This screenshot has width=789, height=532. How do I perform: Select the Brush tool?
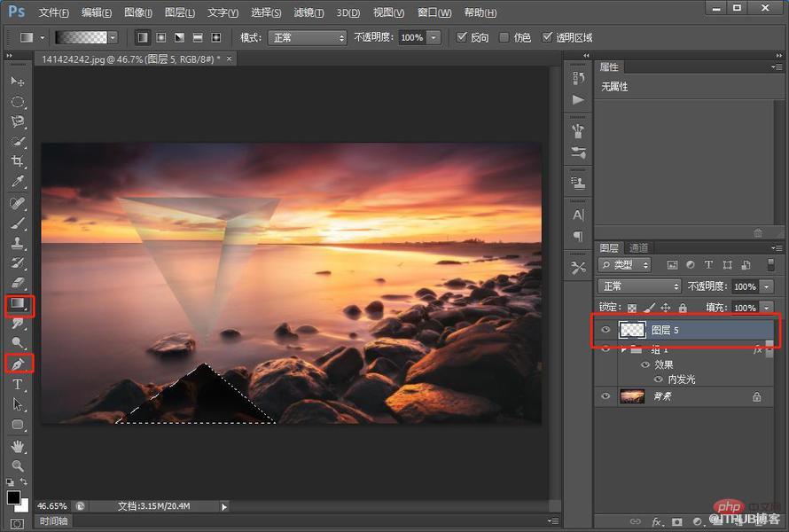point(17,223)
